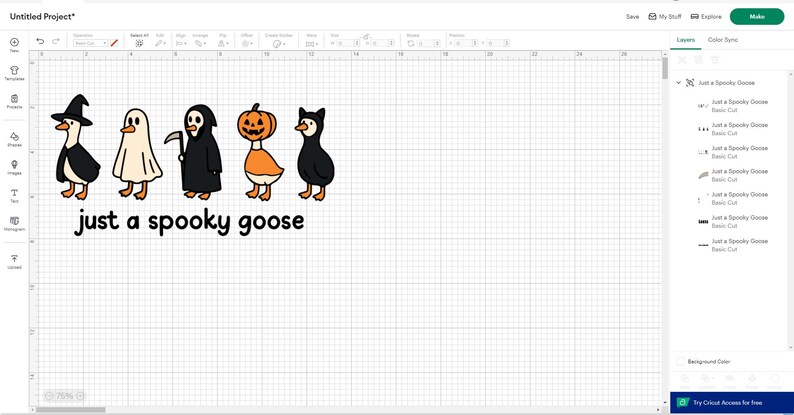Select the Just a Spooky Goose group layer

(x=726, y=82)
